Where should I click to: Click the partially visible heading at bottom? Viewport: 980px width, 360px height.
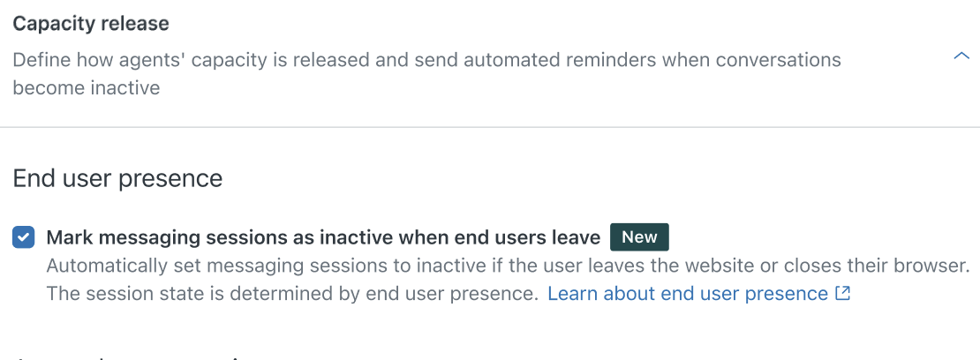tap(132, 356)
